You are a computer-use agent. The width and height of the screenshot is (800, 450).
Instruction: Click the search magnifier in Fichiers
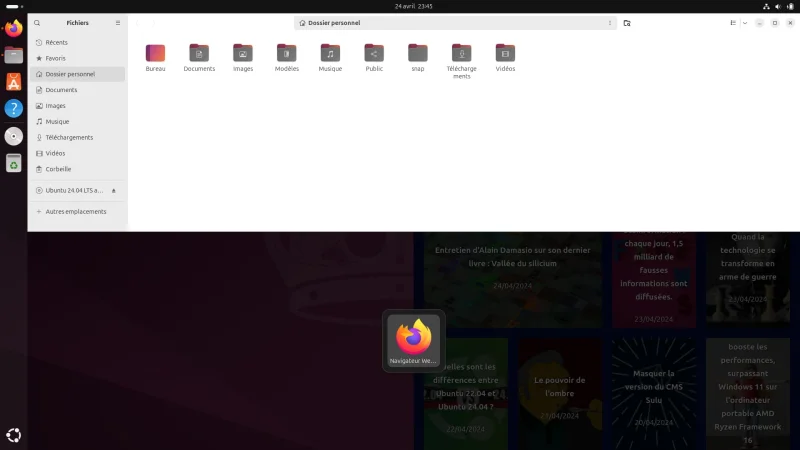[37, 23]
